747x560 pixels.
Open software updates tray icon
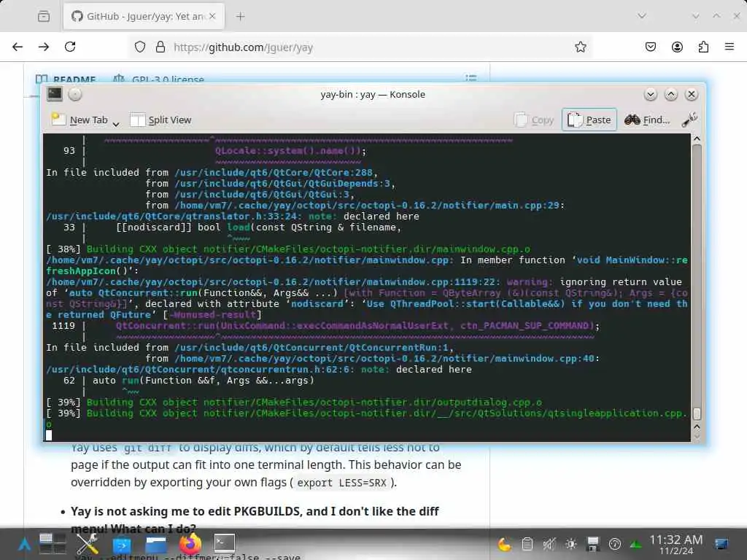click(614, 544)
